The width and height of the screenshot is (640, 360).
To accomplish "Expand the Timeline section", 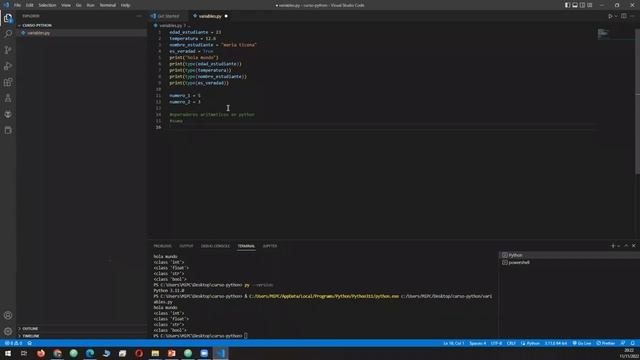I will (x=82, y=336).
